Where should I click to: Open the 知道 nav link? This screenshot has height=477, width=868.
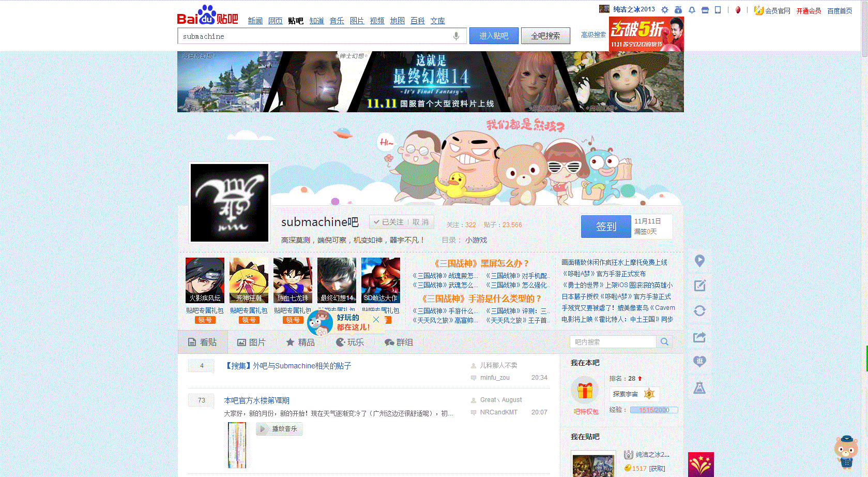pos(316,21)
